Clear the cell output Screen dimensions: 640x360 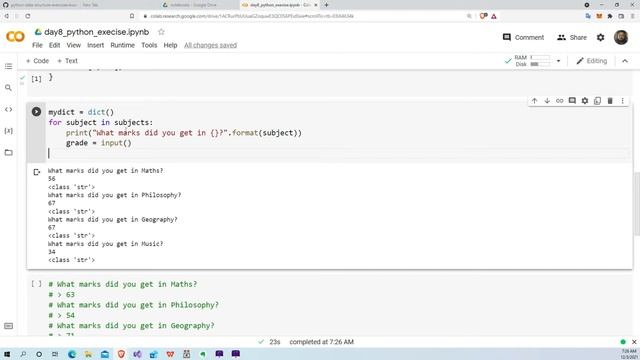click(36, 172)
